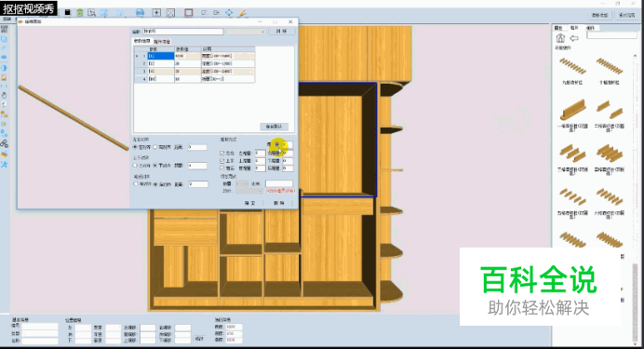Choose the four-bar trouser rack thumbnail
Screen dimensions: 644x349
click(x=610, y=154)
